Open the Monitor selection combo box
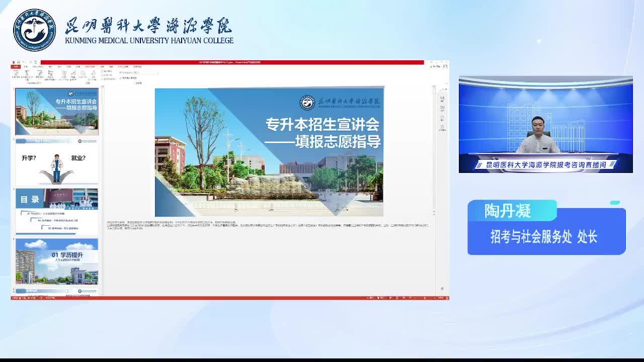644x362 pixels. pyautogui.click(x=146, y=73)
